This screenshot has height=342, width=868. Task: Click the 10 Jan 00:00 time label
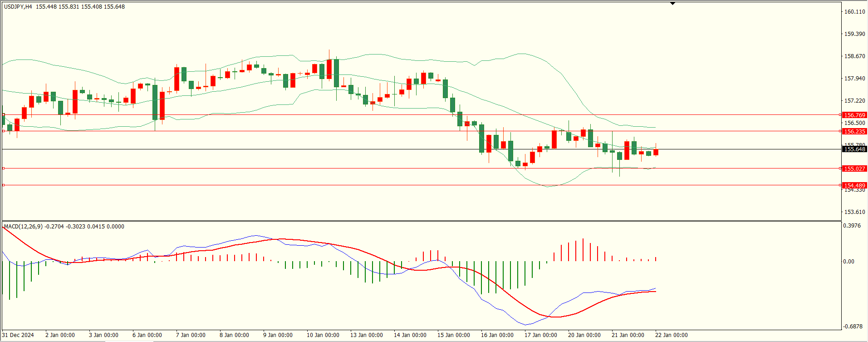point(323,335)
